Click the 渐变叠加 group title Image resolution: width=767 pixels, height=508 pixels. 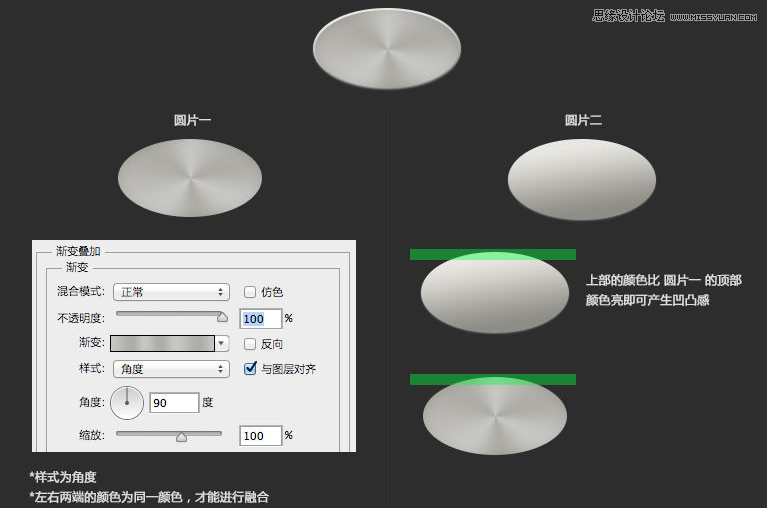point(78,251)
